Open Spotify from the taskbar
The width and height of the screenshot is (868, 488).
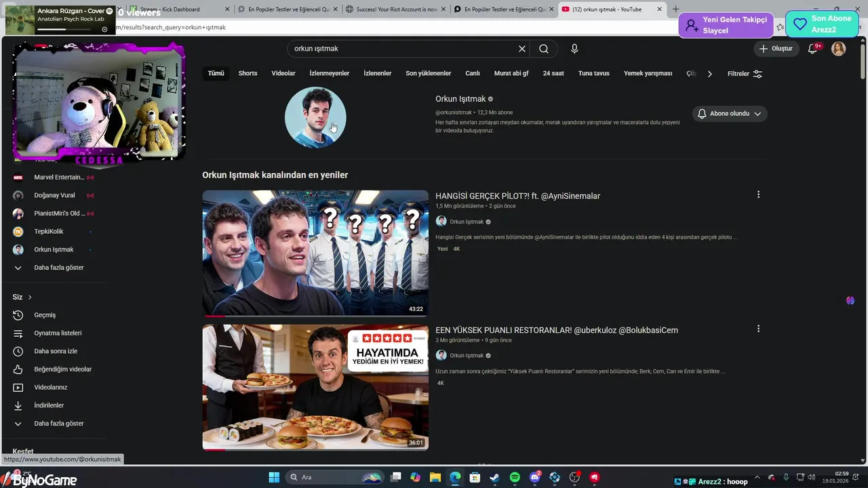coord(515,477)
